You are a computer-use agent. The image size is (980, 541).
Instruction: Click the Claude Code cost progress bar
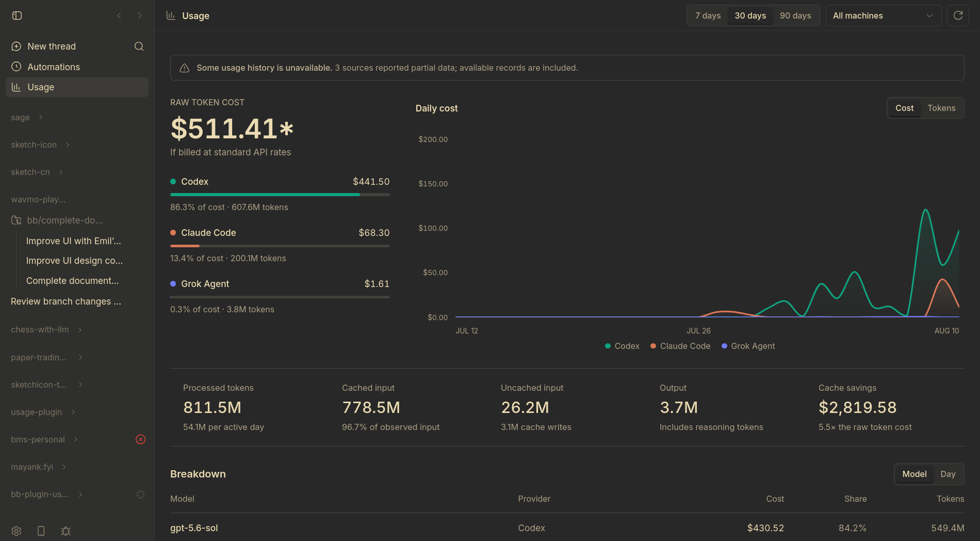[x=280, y=246]
